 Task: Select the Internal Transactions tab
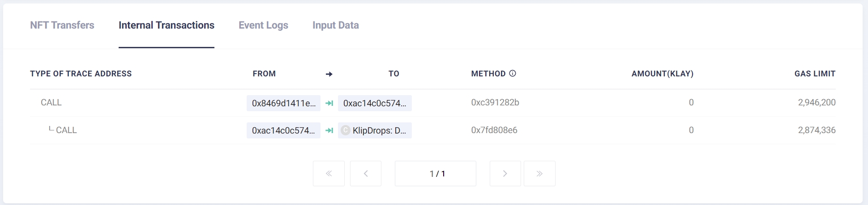coord(167,25)
